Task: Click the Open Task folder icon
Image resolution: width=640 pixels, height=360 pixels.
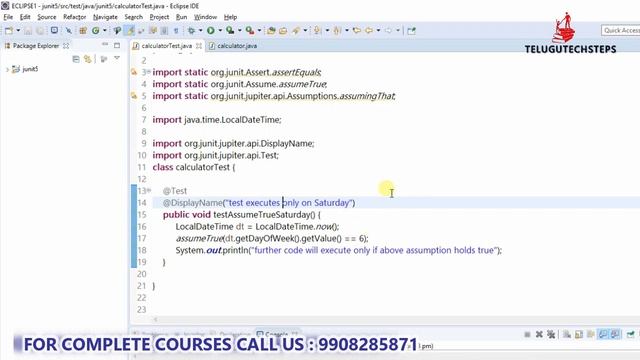Action: point(283,30)
